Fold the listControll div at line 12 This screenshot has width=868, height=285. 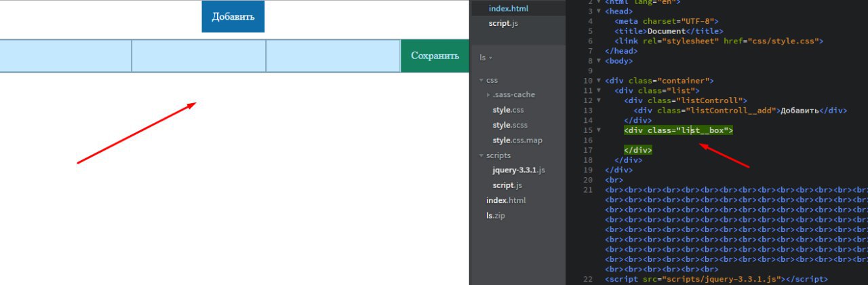tap(599, 100)
